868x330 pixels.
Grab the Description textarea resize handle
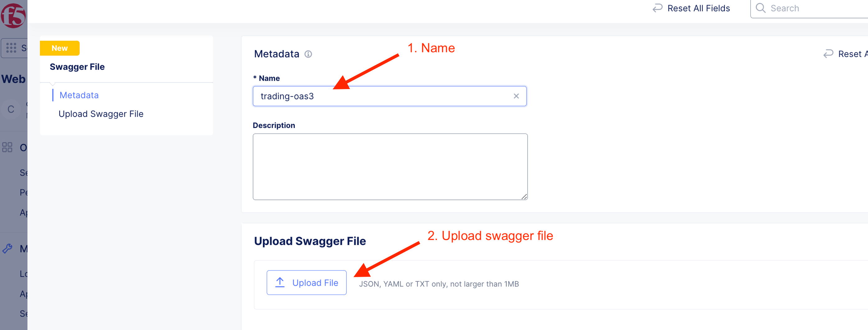[x=524, y=197]
